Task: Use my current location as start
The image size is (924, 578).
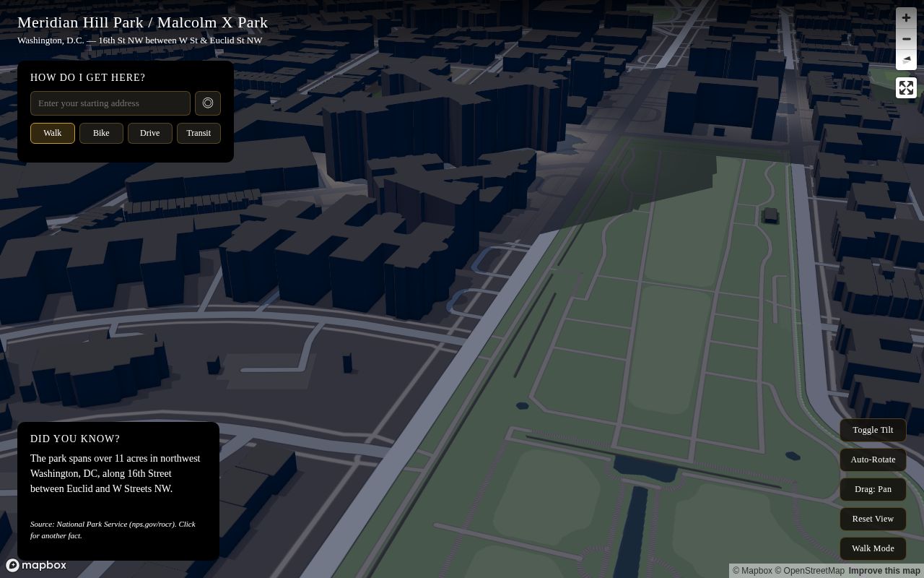Action: coord(208,103)
